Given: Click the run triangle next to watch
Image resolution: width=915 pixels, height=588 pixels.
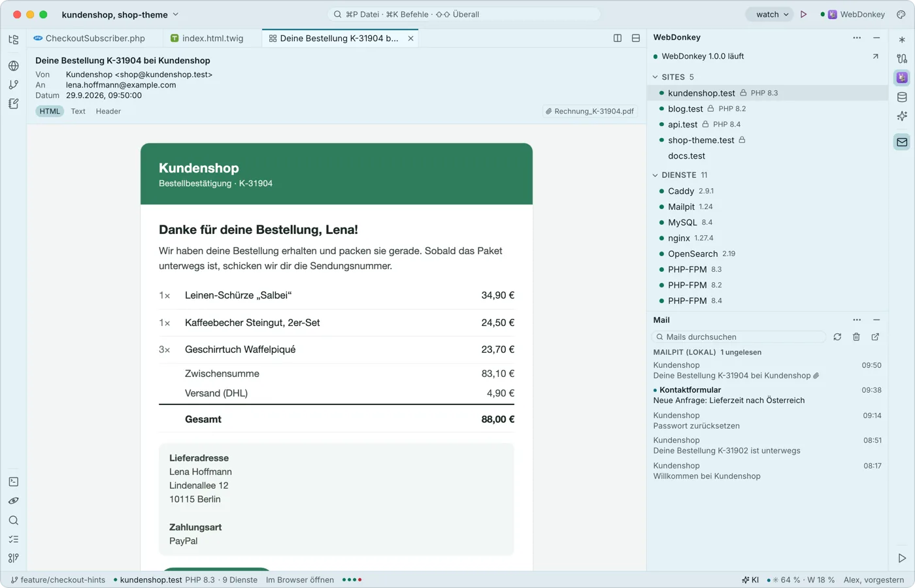Looking at the screenshot, I should (x=804, y=14).
